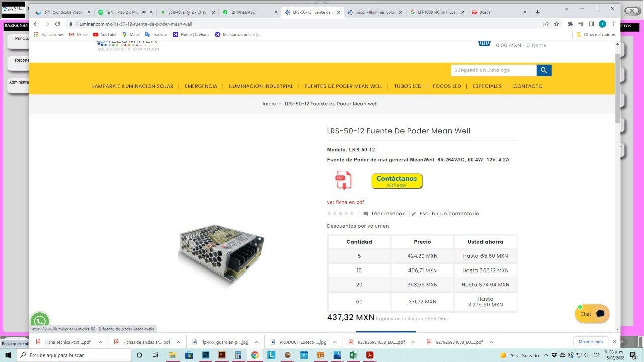This screenshot has width=644, height=362.
Task: Click Mostrar todo in downloads bar
Action: click(x=591, y=342)
